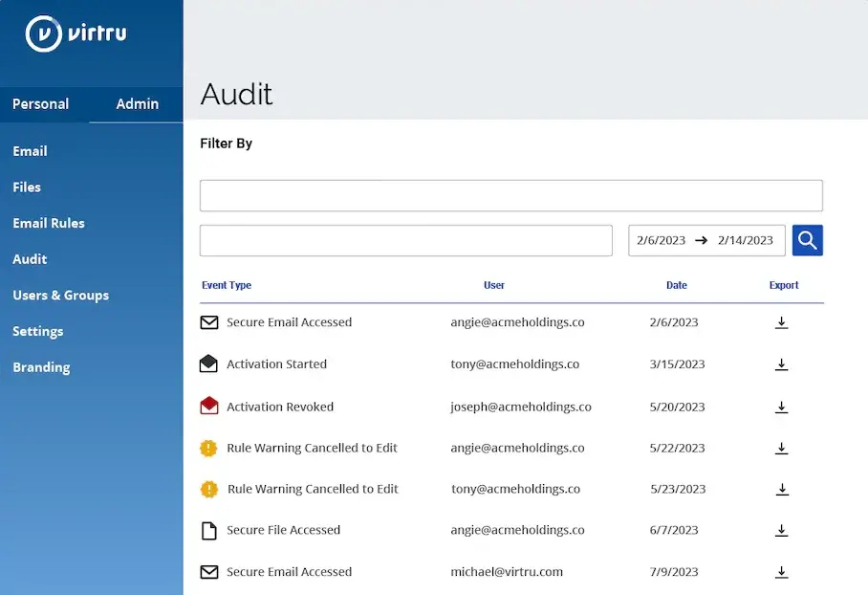Click the date 7/9/2023
Image resolution: width=868 pixels, height=595 pixels.
tap(674, 572)
